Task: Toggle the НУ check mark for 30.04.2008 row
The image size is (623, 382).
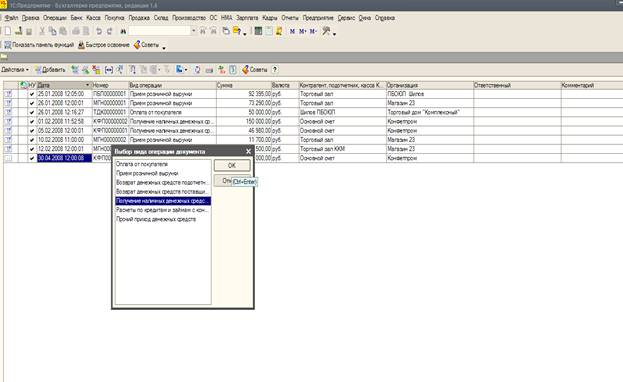Action: 32,158
